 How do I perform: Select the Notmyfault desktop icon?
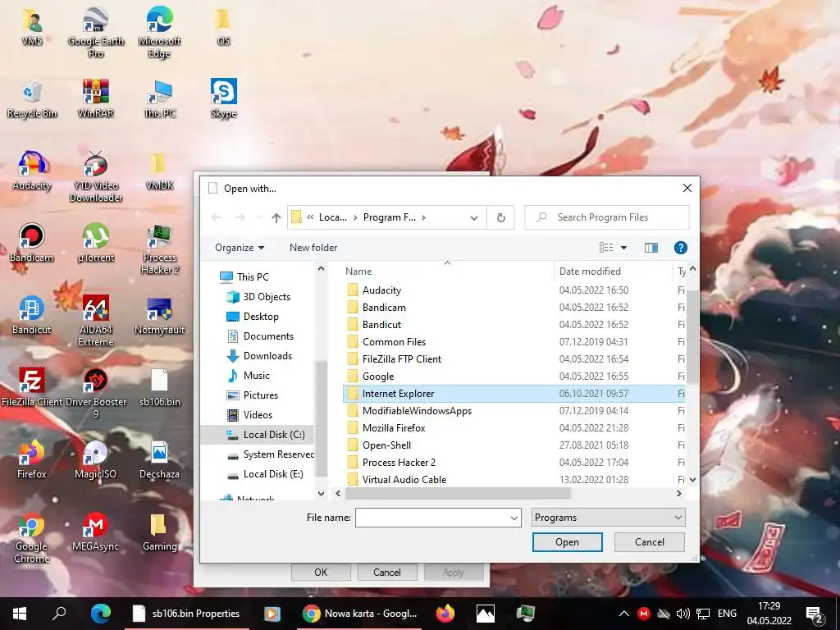point(160,316)
